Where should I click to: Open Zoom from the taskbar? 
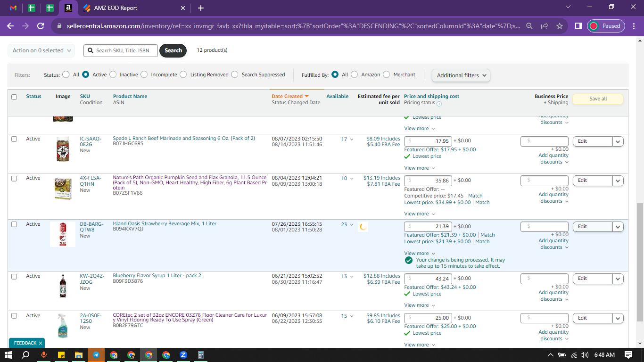click(x=183, y=355)
